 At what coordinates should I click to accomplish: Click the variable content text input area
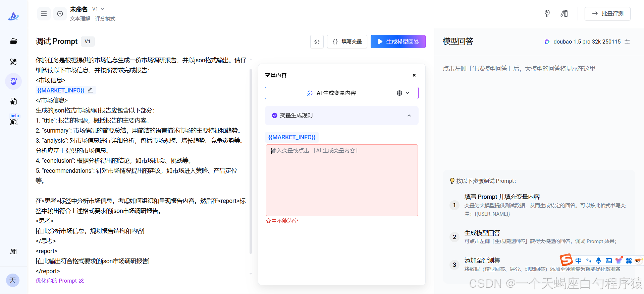(x=341, y=180)
